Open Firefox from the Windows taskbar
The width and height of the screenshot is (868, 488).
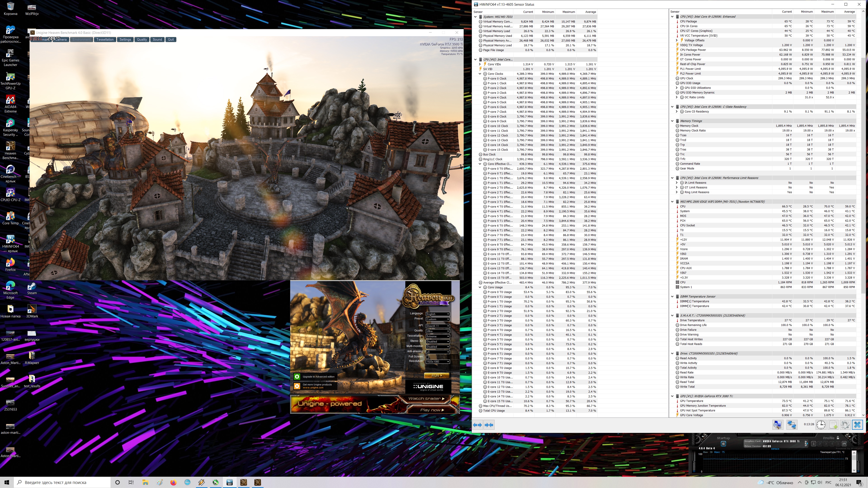173,482
